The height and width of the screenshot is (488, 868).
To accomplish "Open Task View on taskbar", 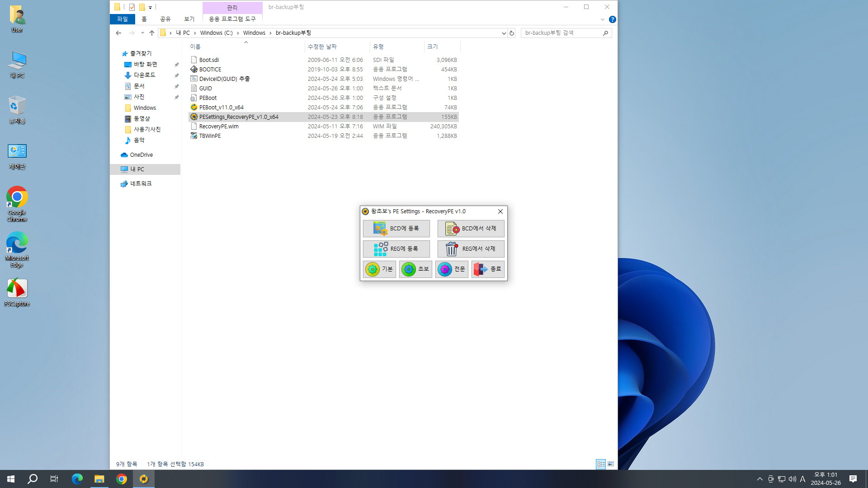I will [54, 479].
